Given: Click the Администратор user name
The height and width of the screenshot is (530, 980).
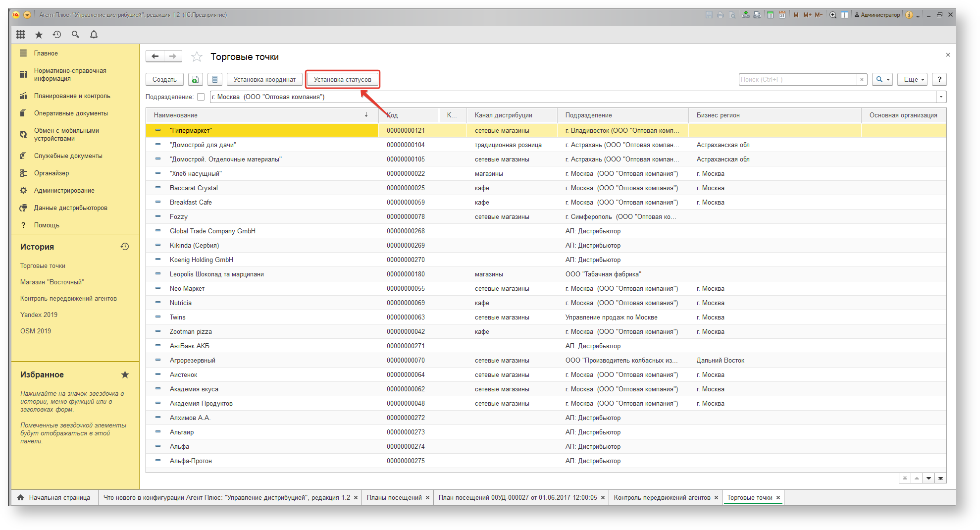Looking at the screenshot, I should [x=877, y=15].
